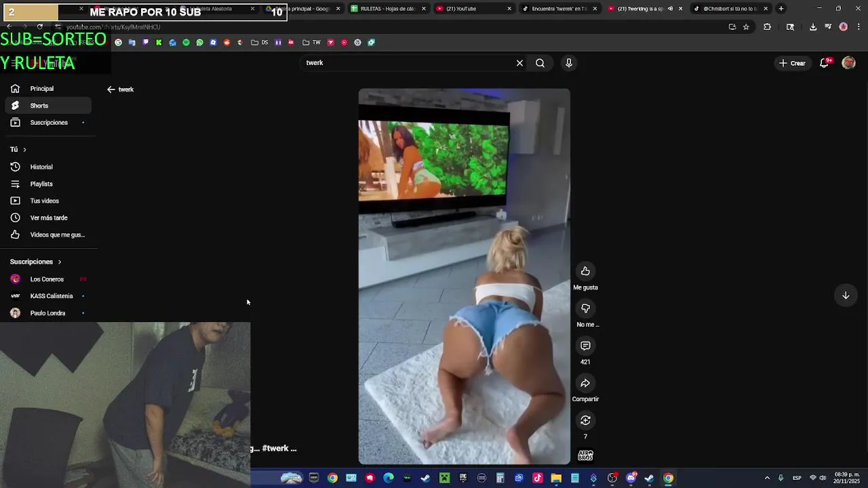This screenshot has height=488, width=868.
Task: Click the Shorts video player
Action: [x=465, y=277]
